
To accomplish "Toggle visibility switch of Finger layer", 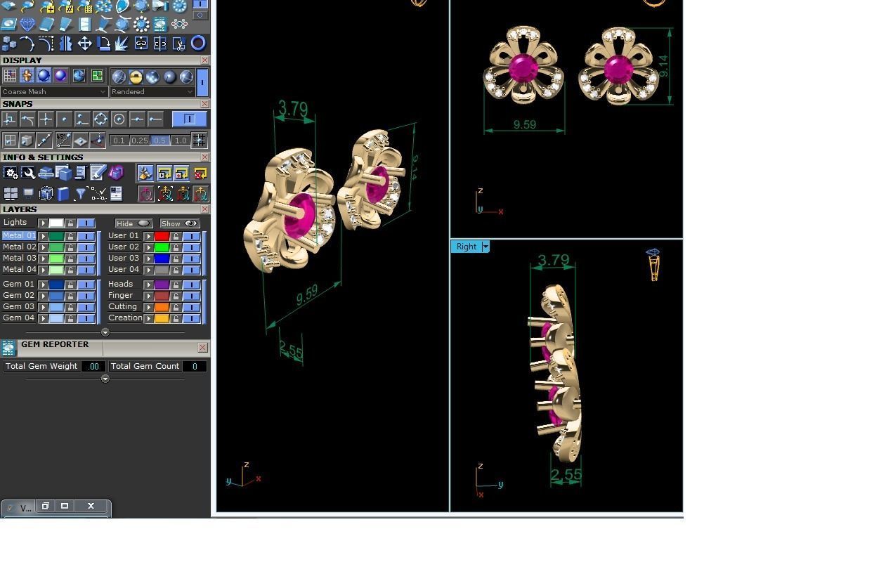I will (x=191, y=296).
